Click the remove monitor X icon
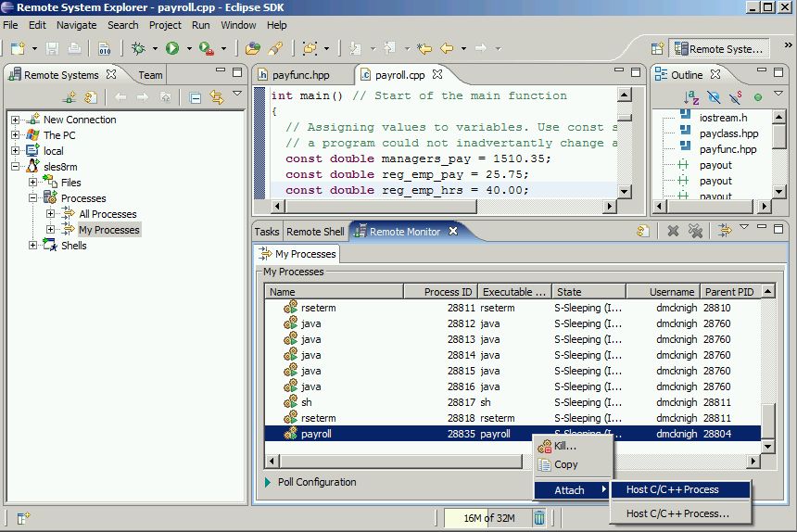797x532 pixels. (x=673, y=231)
